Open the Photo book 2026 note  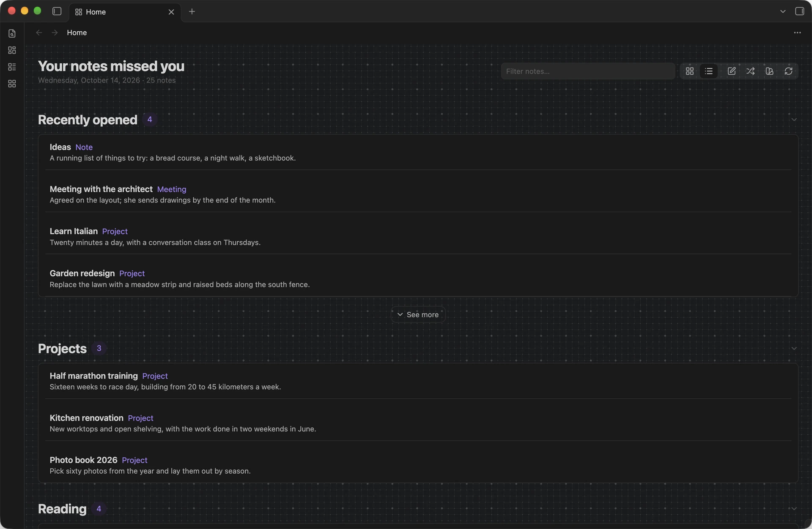pyautogui.click(x=418, y=465)
